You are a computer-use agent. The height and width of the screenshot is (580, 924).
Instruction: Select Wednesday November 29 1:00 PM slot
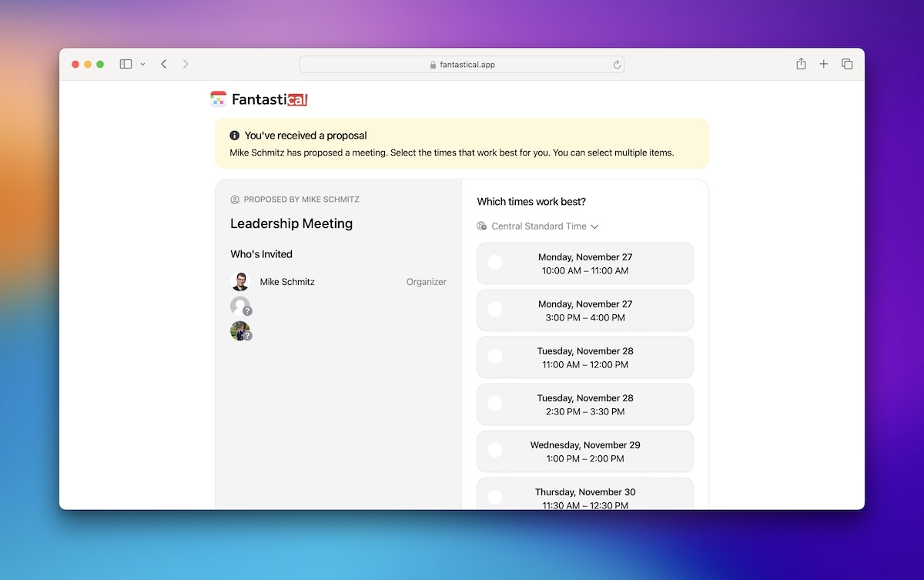point(585,451)
